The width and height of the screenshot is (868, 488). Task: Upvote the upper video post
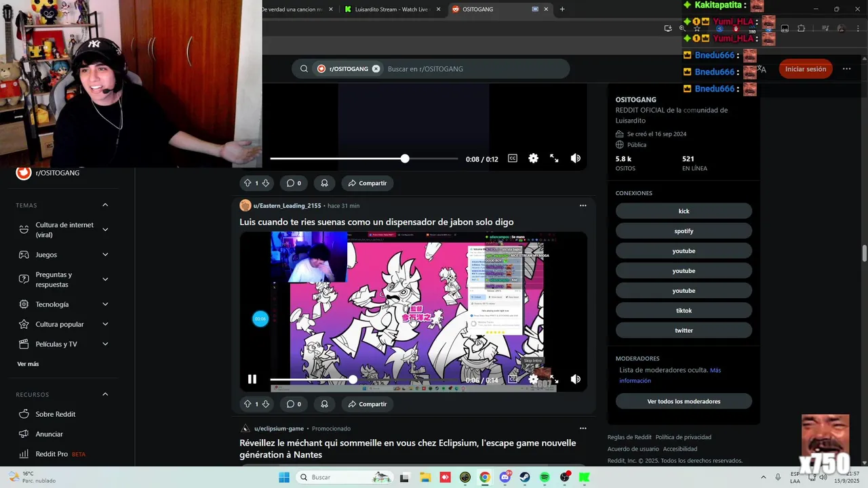click(x=248, y=183)
